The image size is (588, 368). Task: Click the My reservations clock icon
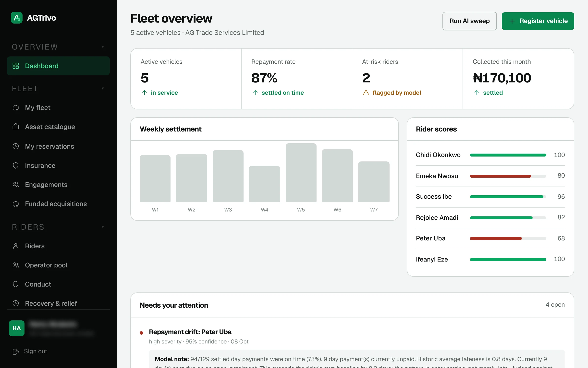(x=16, y=146)
